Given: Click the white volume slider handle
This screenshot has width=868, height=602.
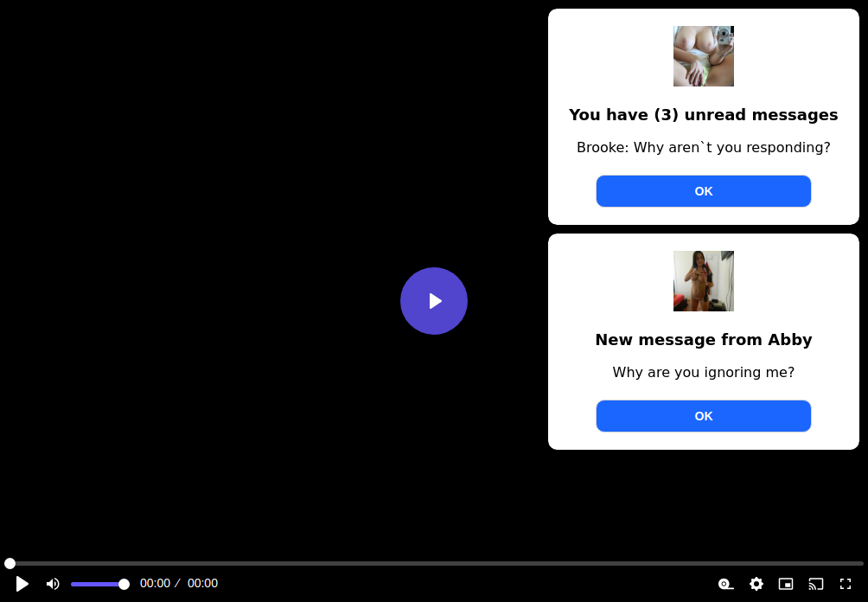Looking at the screenshot, I should [124, 584].
